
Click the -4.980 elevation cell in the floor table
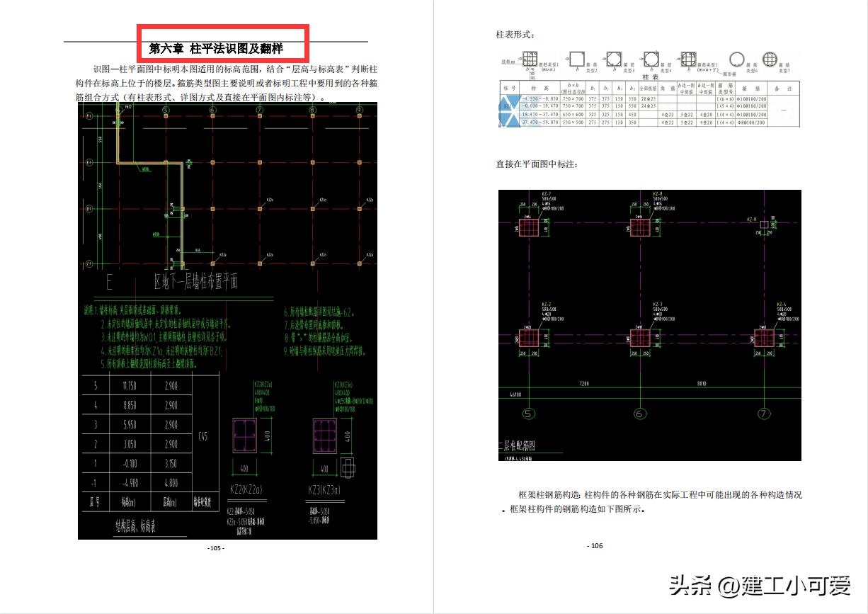coord(129,484)
